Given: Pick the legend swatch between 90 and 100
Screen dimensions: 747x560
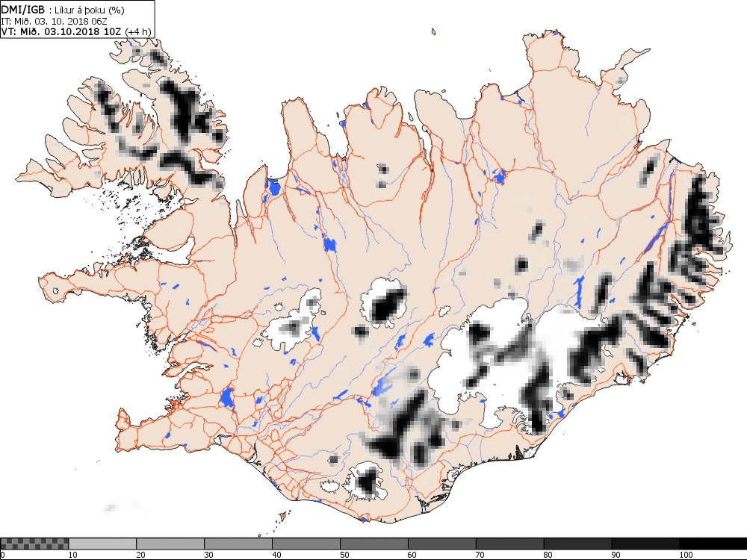Looking at the screenshot, I should click(645, 544).
